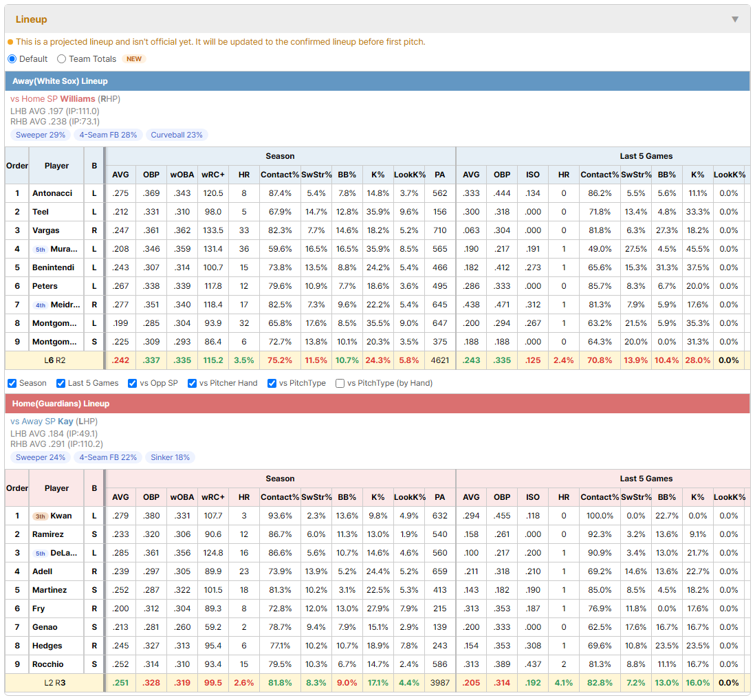
Task: Select player Martinez in Guardians lineup
Action: 50,590
